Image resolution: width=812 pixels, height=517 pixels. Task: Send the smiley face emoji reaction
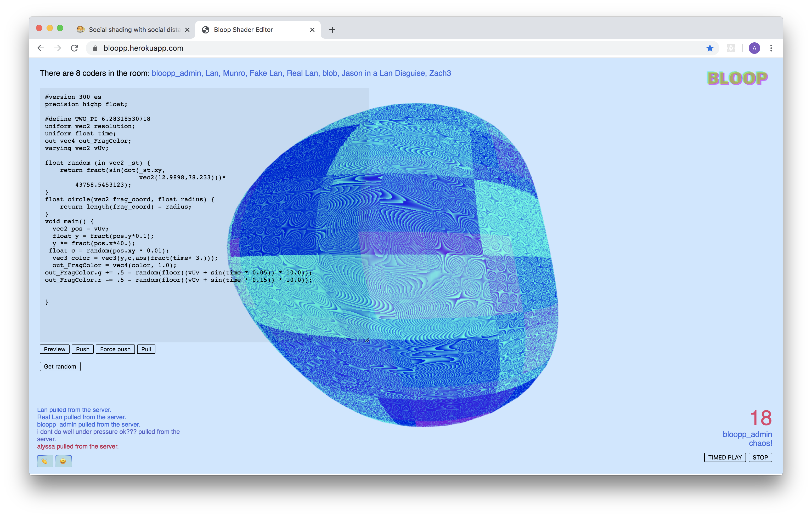tap(63, 461)
